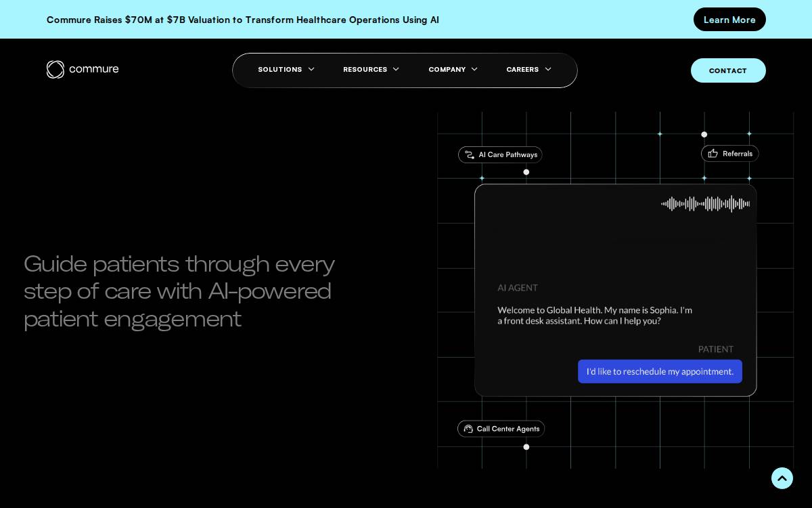This screenshot has width=812, height=508.
Task: Click the reschedule appointment chat bubble
Action: point(660,371)
